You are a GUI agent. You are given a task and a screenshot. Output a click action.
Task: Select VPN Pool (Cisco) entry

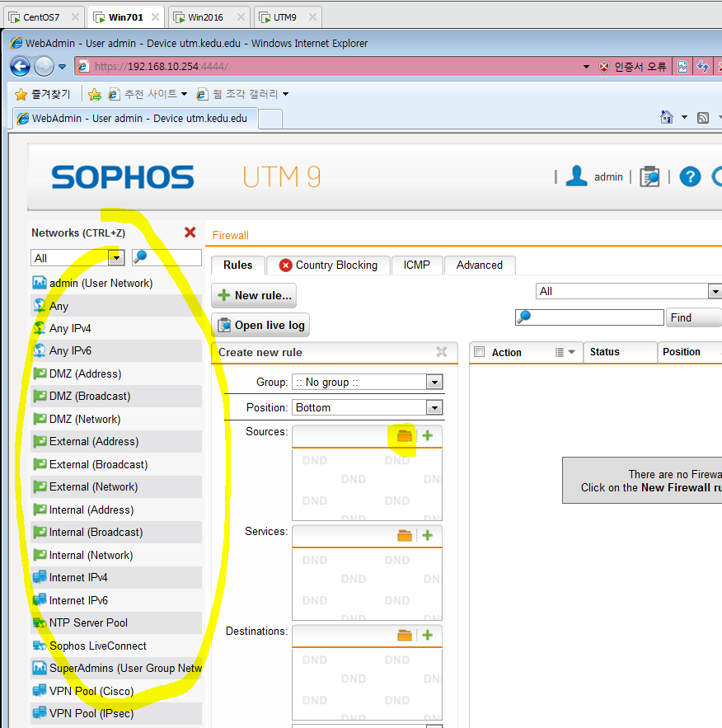(116, 692)
